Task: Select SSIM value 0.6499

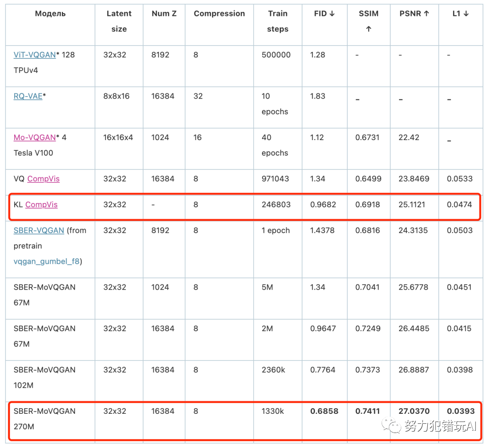Action: coord(368,179)
